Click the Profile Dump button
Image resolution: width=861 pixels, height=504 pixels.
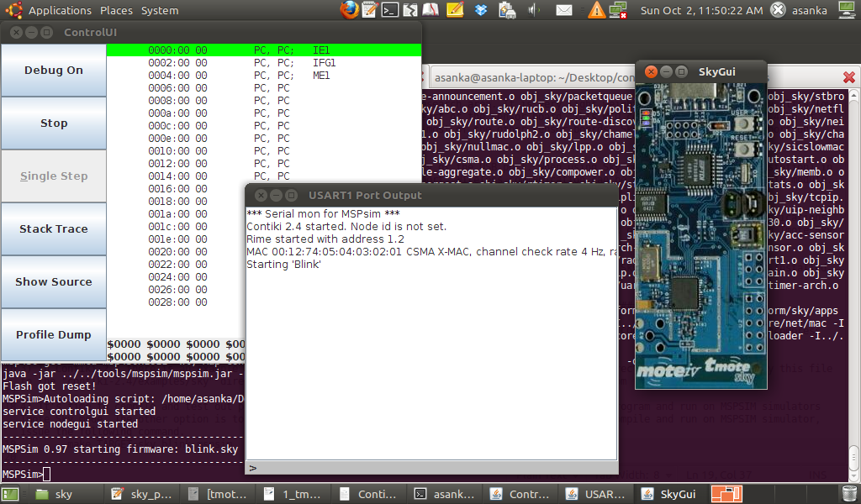pyautogui.click(x=53, y=334)
